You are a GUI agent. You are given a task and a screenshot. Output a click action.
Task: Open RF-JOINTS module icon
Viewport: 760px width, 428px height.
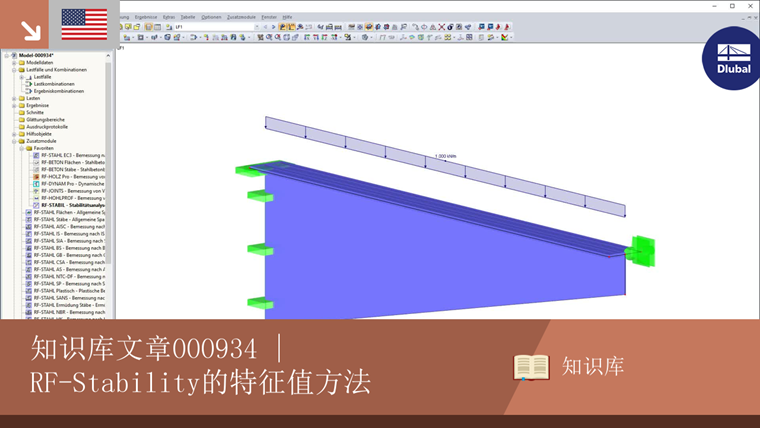[x=36, y=191]
